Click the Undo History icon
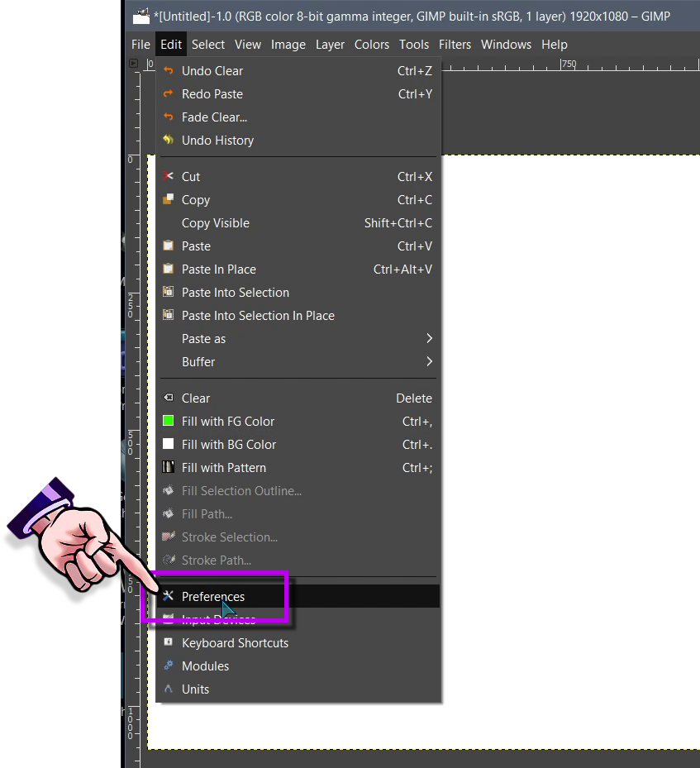 click(168, 140)
